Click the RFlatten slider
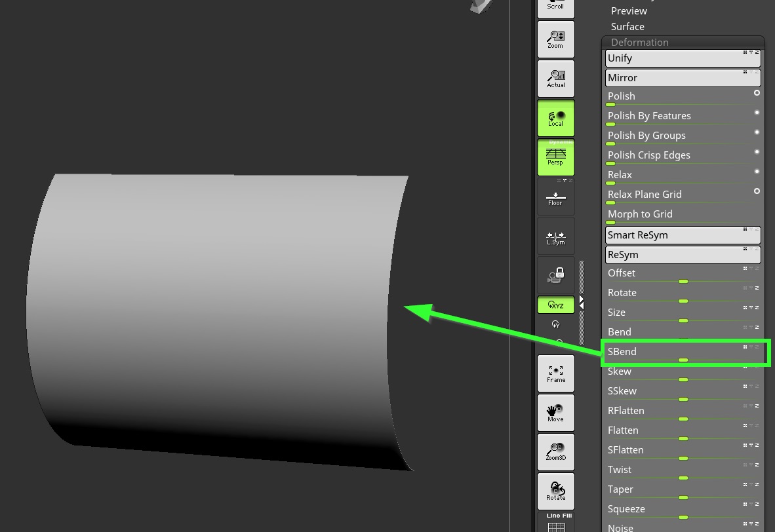Viewport: 775px width, 532px height. coord(683,412)
